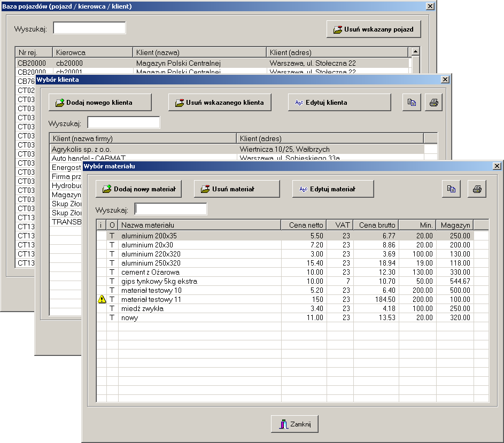504x443 pixels.
Task: Click Usuń wskazany pojazd button
Action: point(374,29)
